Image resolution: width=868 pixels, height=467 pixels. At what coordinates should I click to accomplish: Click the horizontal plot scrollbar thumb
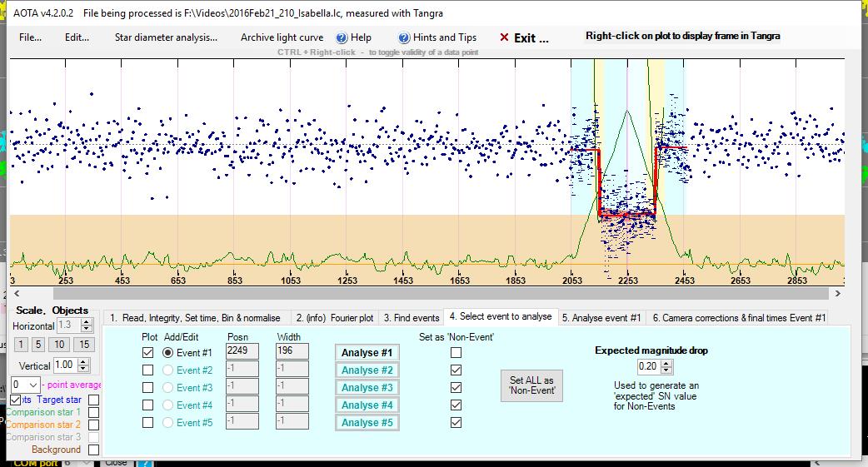(441, 294)
